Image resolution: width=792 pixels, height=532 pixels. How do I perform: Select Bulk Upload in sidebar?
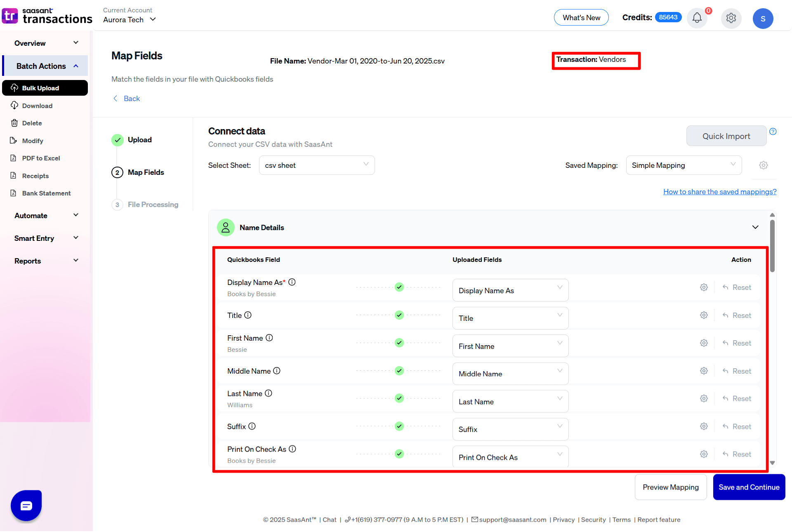(x=45, y=88)
